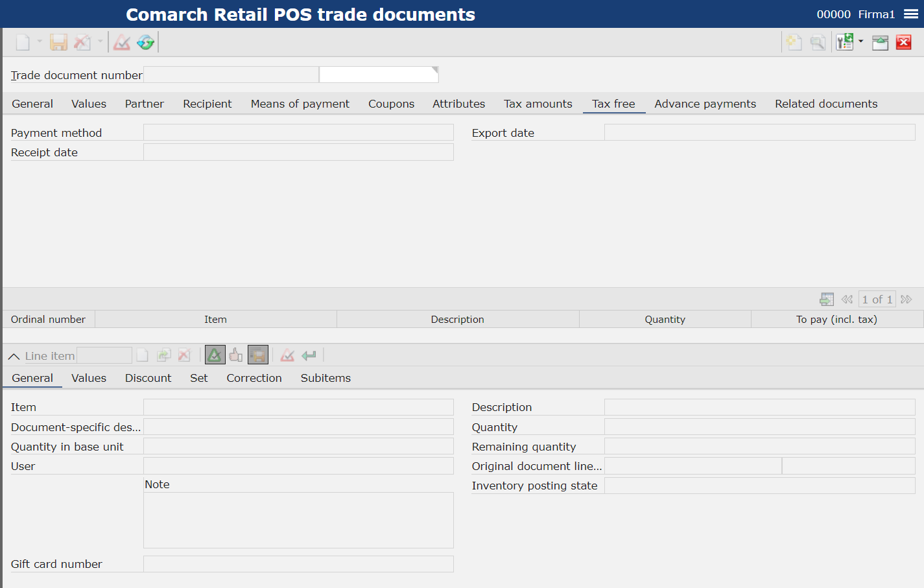Click the line item triangle-check validate icon

pyautogui.click(x=287, y=355)
